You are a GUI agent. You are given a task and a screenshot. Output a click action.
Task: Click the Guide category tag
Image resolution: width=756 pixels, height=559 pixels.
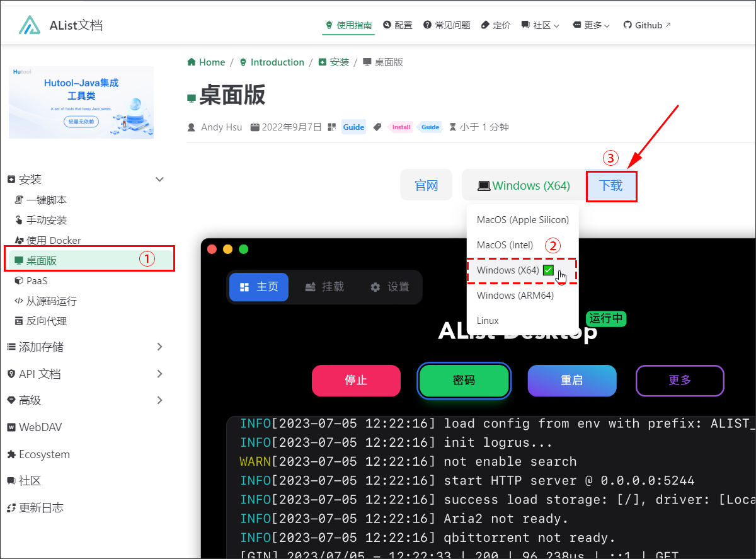pyautogui.click(x=353, y=127)
